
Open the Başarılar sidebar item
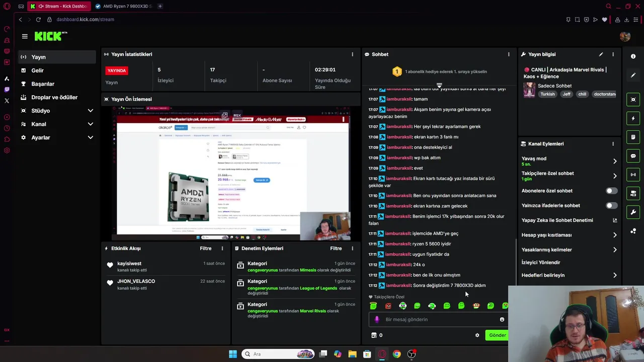click(57, 84)
